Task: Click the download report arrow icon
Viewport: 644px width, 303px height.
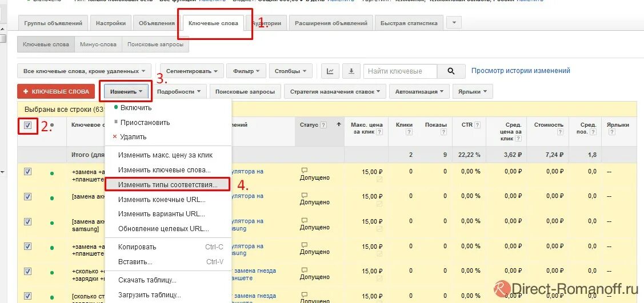Action: pos(351,71)
